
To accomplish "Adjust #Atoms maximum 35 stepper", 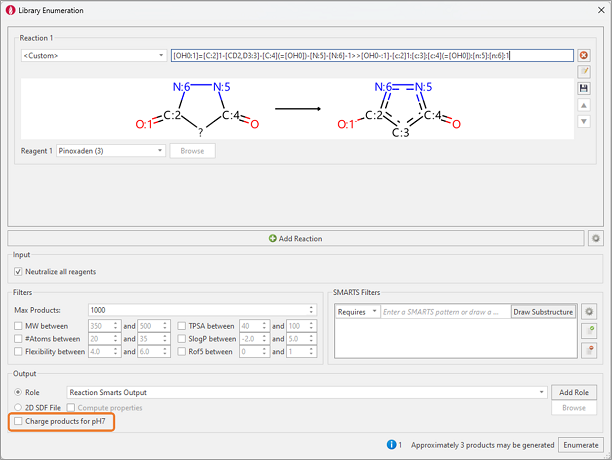I will pyautogui.click(x=165, y=339).
